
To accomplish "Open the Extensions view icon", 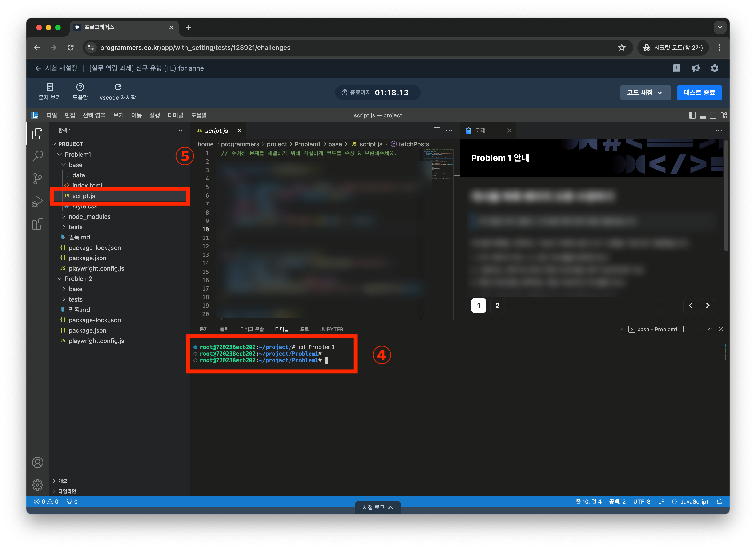I will [x=37, y=224].
